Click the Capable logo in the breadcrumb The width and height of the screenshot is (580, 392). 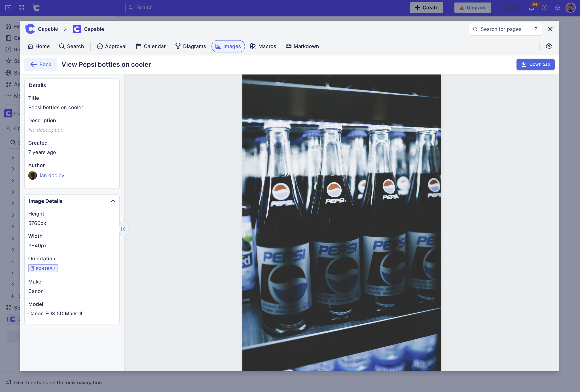click(30, 29)
